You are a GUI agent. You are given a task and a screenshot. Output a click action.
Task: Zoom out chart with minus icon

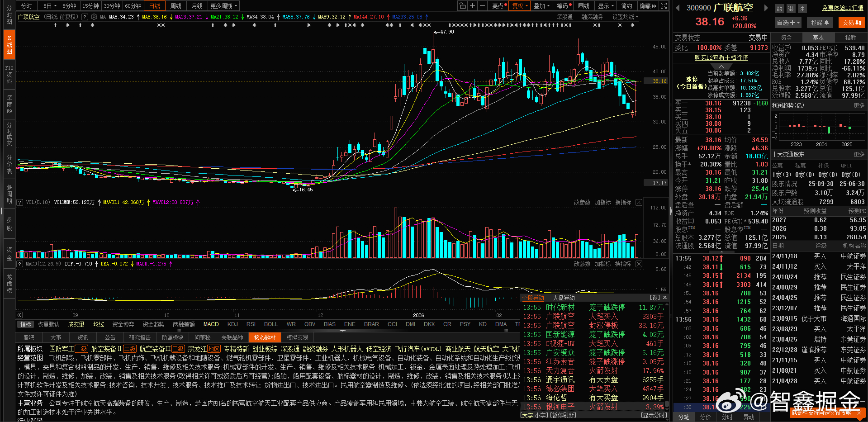click(x=482, y=6)
